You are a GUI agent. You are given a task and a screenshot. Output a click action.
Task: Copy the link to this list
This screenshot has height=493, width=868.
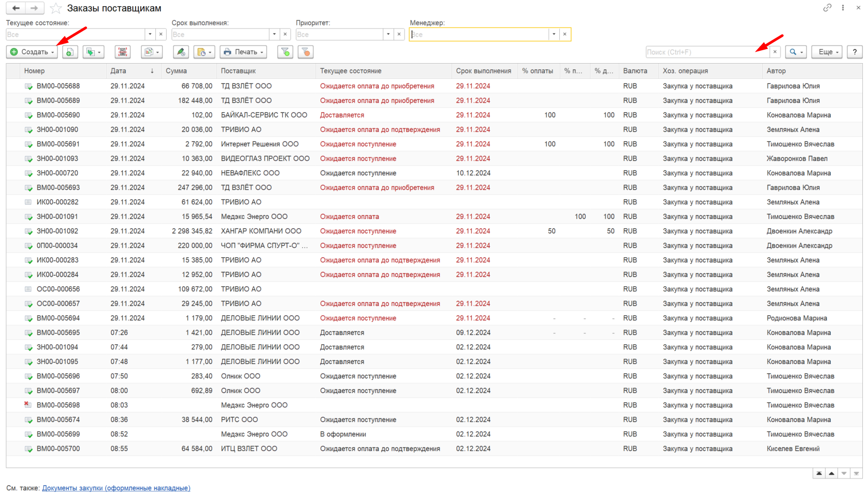click(x=828, y=8)
